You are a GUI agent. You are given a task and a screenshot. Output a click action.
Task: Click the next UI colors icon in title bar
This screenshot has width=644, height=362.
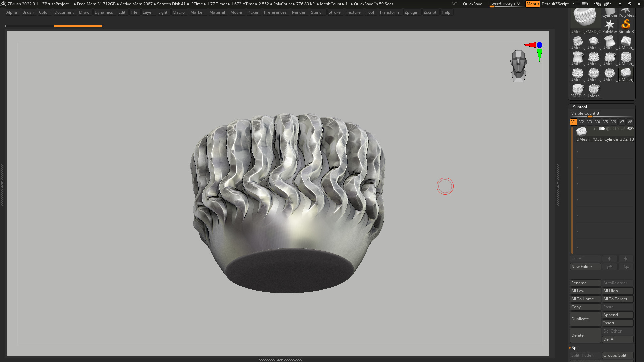point(585,4)
